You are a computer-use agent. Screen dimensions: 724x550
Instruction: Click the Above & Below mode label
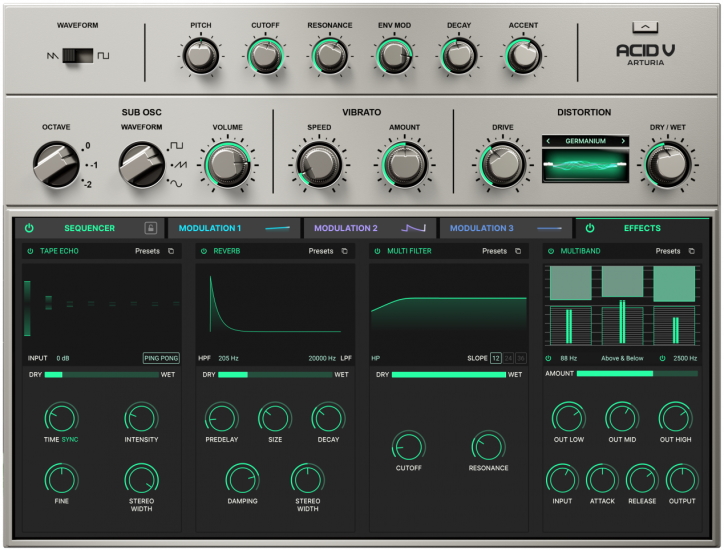pyautogui.click(x=622, y=358)
